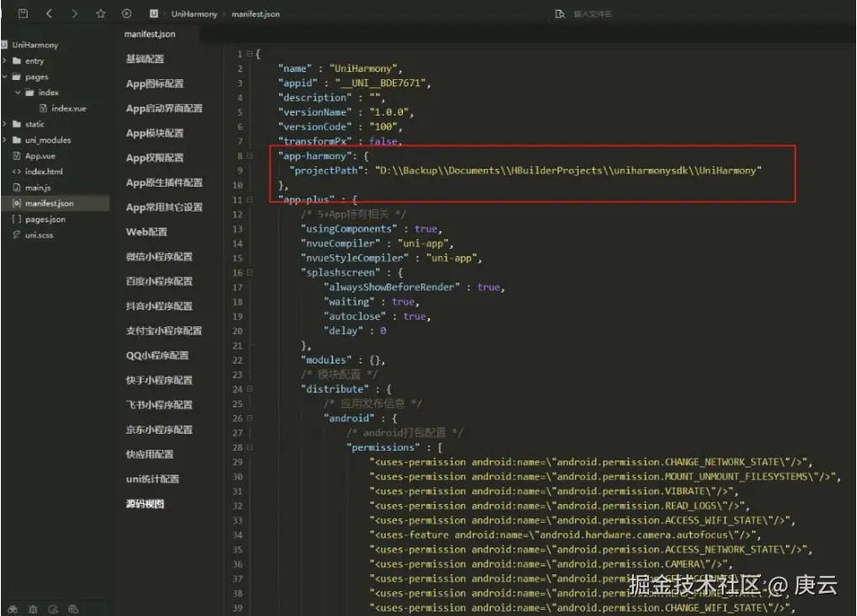Fold the android block at line 26
This screenshot has height=616, width=857.
(249, 418)
